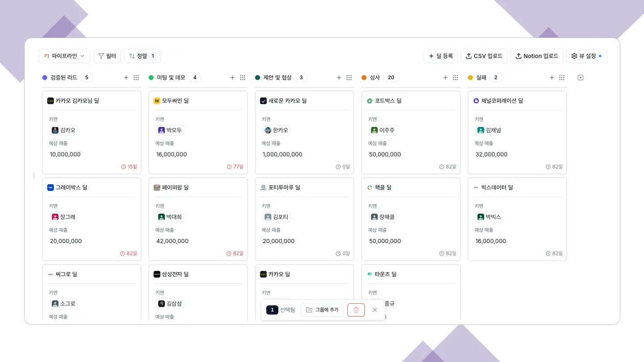Click the 삼성전자 딜 logo icon

tap(157, 274)
